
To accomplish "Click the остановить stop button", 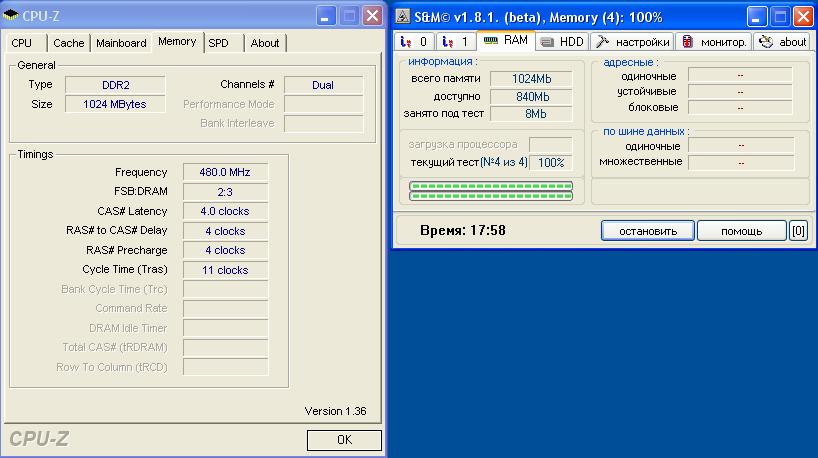I will point(647,231).
